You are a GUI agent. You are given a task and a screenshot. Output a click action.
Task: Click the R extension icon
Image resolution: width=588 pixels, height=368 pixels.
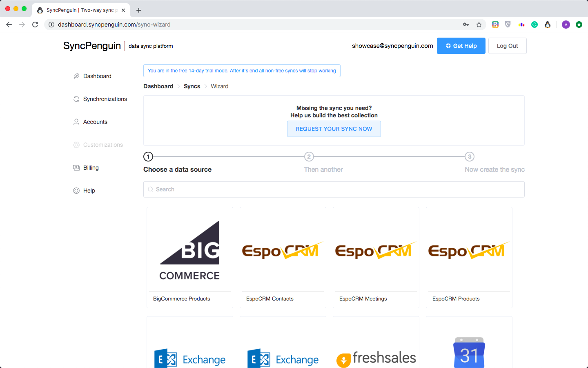pos(495,25)
